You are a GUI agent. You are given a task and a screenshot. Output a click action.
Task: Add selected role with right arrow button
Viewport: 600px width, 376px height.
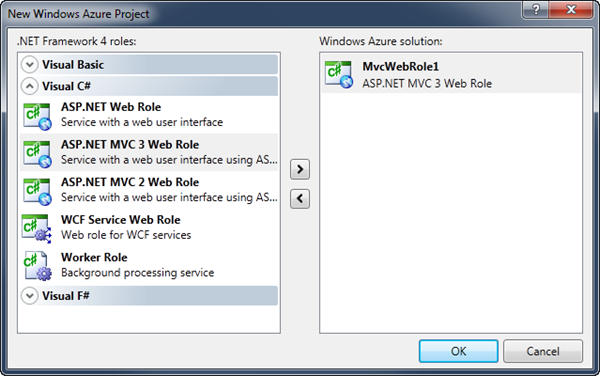300,169
